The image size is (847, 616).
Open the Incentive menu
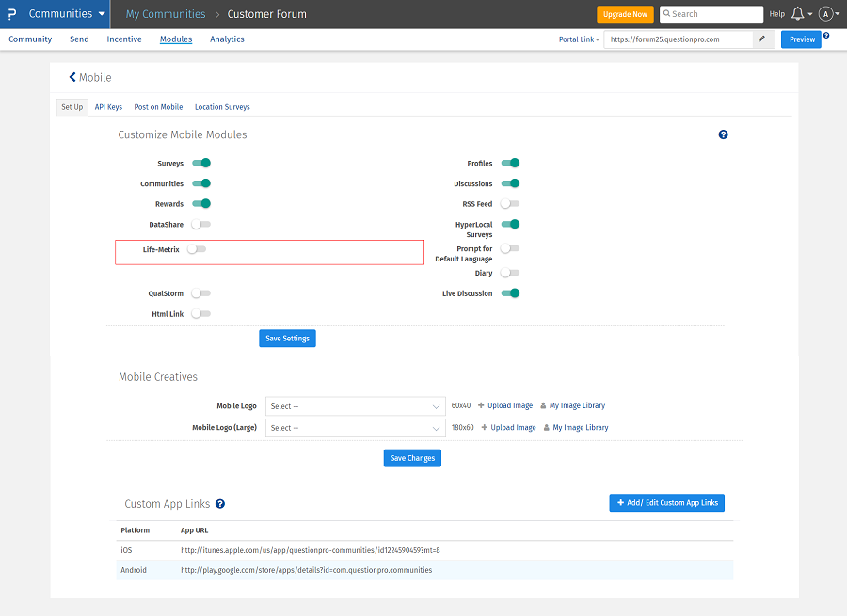[124, 39]
